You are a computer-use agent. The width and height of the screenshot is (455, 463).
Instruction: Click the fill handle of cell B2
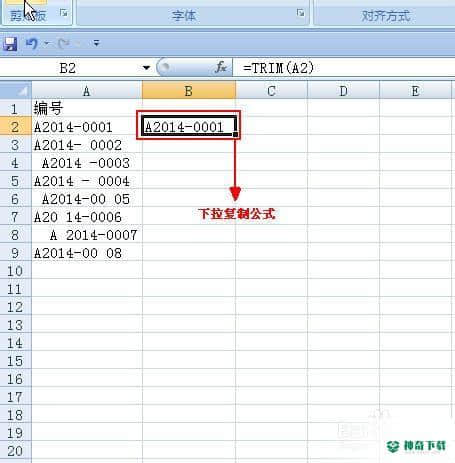(x=235, y=134)
